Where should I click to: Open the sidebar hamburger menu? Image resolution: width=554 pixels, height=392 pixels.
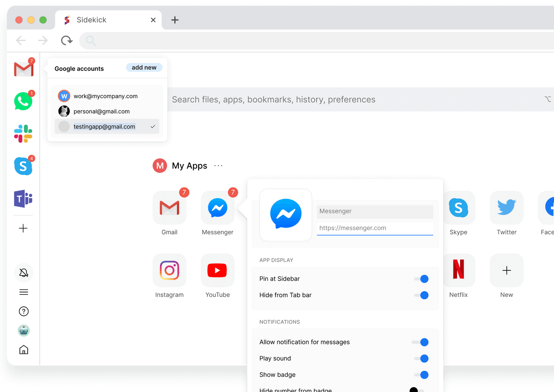click(24, 292)
